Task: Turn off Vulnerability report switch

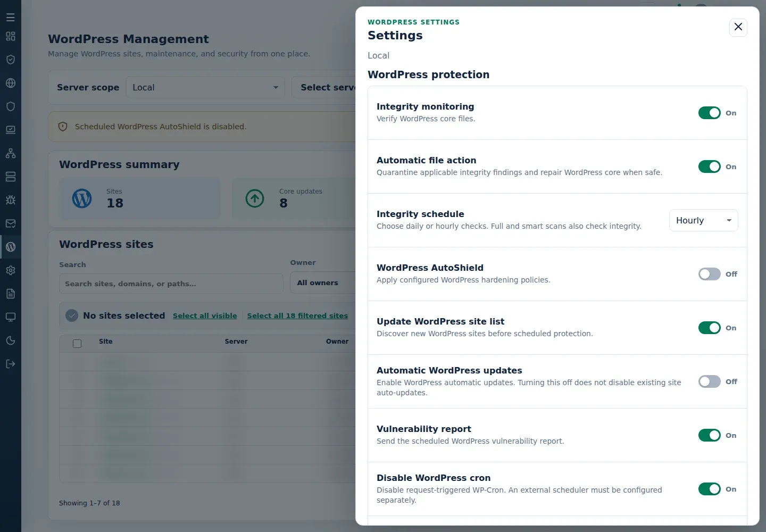Action: pyautogui.click(x=710, y=435)
